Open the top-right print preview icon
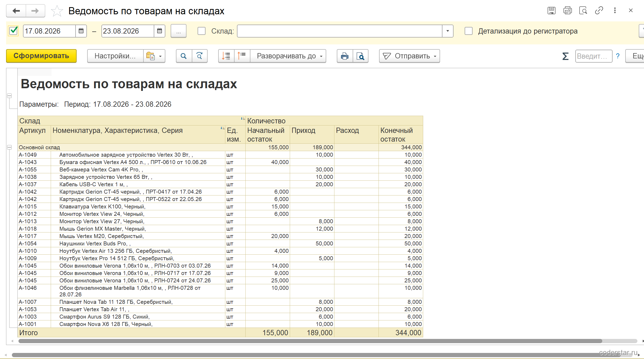 583,11
